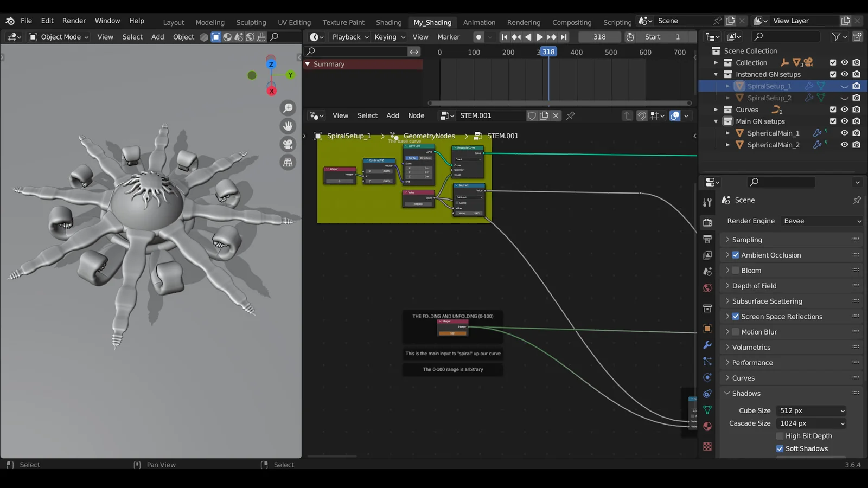Enable the Motion Blur checkbox

736,332
